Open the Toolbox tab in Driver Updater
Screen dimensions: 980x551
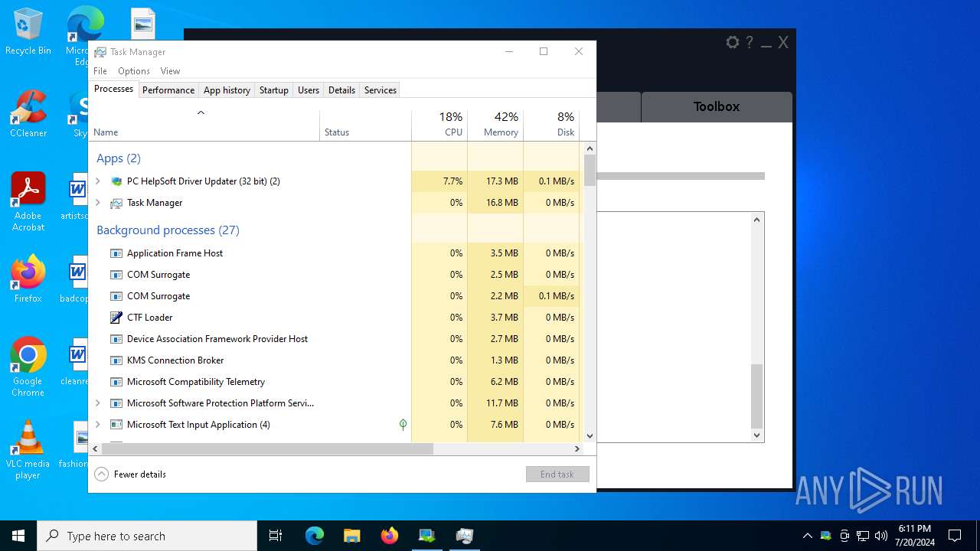tap(717, 106)
